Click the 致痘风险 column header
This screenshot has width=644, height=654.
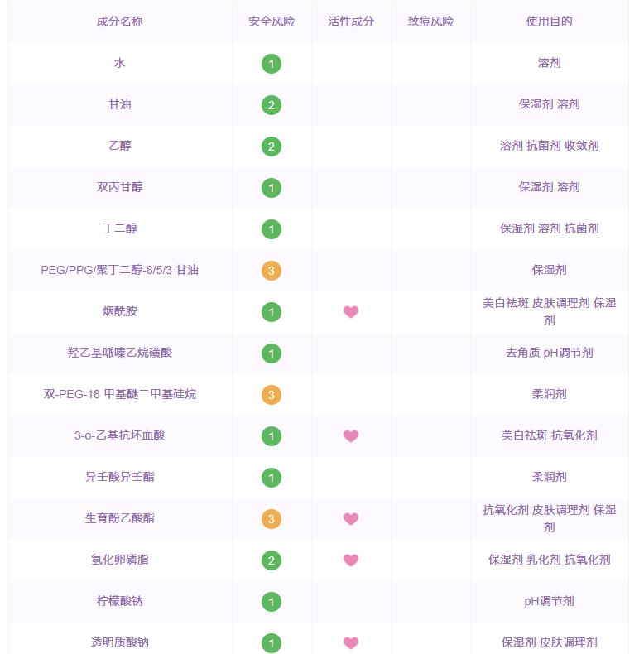tap(430, 22)
